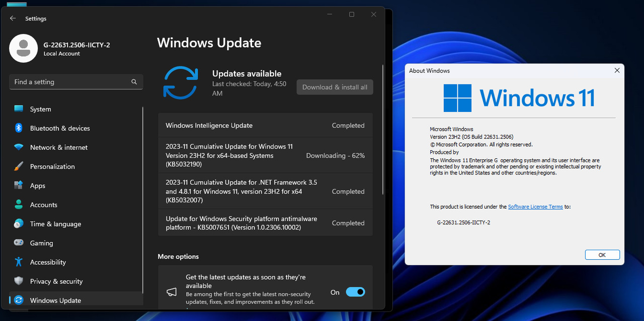Image resolution: width=644 pixels, height=321 pixels.
Task: Open the Apps label in sidebar
Action: 38,185
